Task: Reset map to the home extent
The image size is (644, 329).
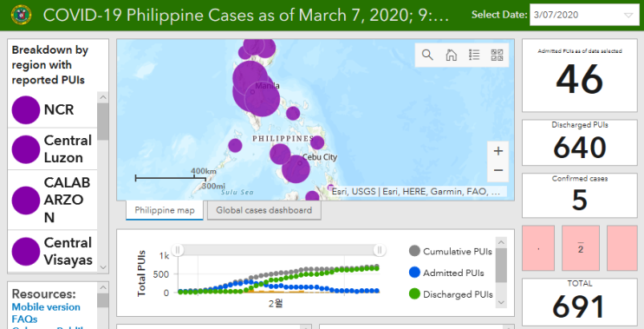Action: 451,55
